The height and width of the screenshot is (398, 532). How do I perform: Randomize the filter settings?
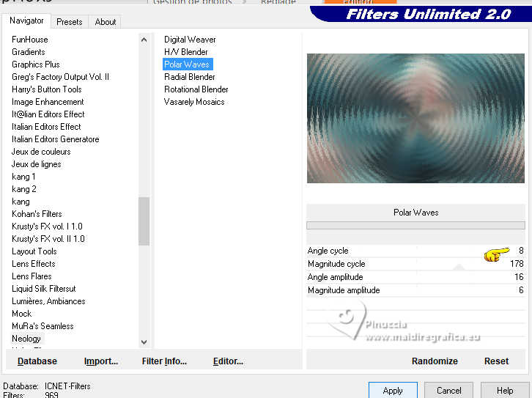click(435, 361)
